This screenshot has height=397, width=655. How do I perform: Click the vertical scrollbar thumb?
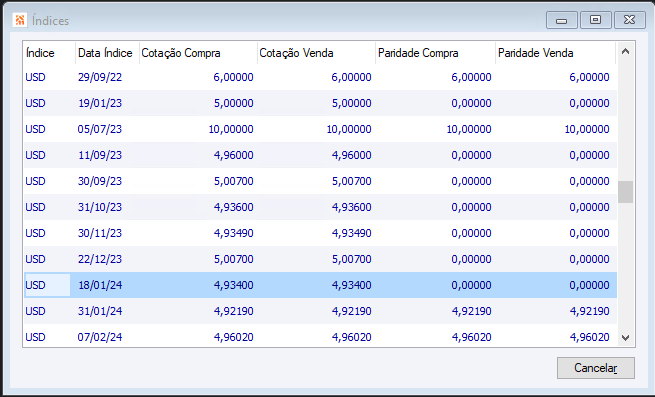[x=625, y=192]
